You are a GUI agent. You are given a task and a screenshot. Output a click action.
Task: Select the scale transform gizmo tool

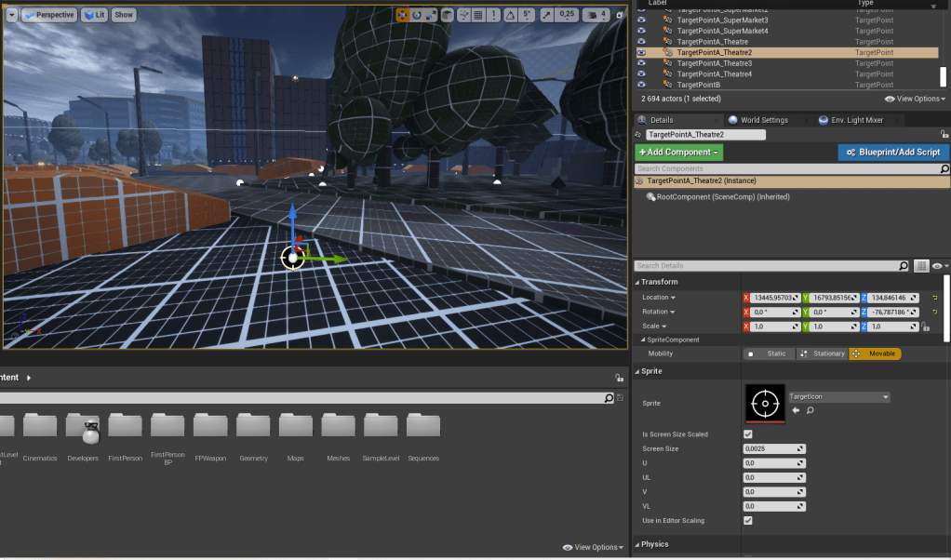[x=432, y=15]
